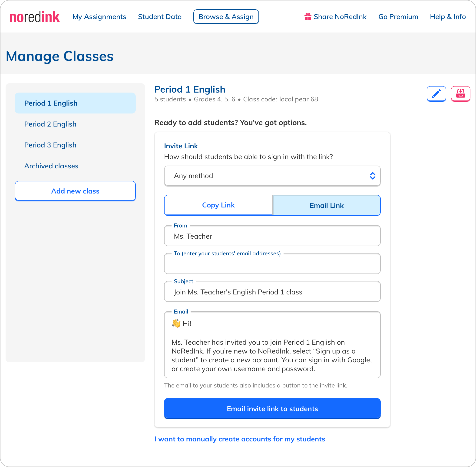The image size is (476, 467).
Task: Open the Browse & Assign menu
Action: click(x=226, y=17)
